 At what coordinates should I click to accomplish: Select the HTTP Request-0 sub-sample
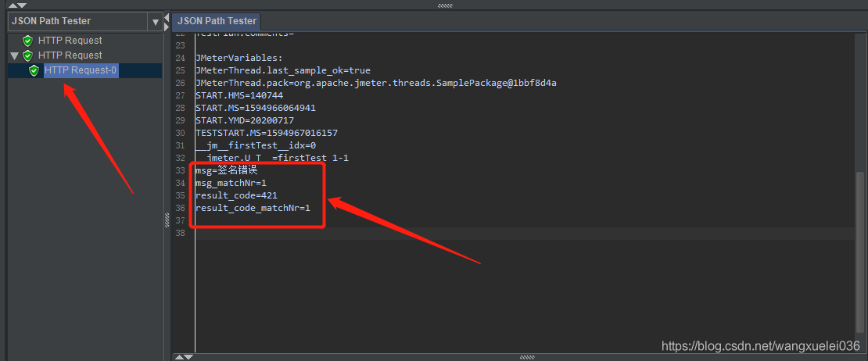pyautogui.click(x=81, y=71)
